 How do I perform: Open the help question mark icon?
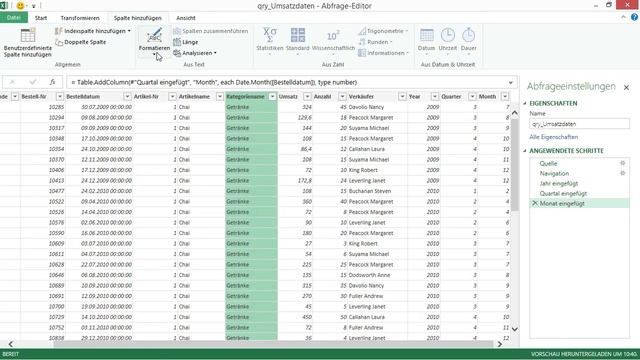634,17
